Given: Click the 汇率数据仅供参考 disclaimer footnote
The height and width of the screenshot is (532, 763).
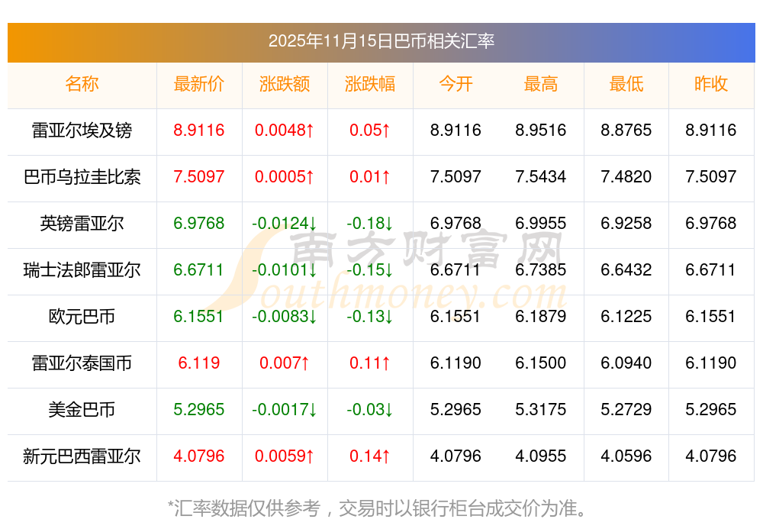Looking at the screenshot, I should 381,508.
